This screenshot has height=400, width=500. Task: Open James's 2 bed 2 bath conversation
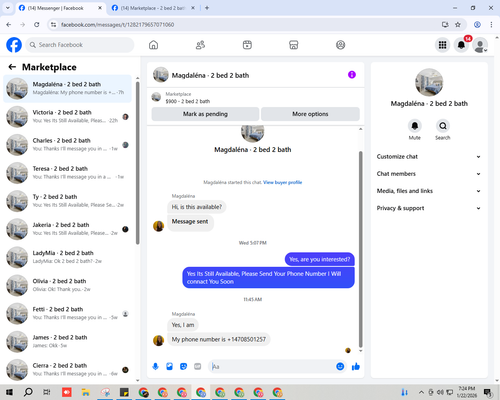tap(67, 341)
